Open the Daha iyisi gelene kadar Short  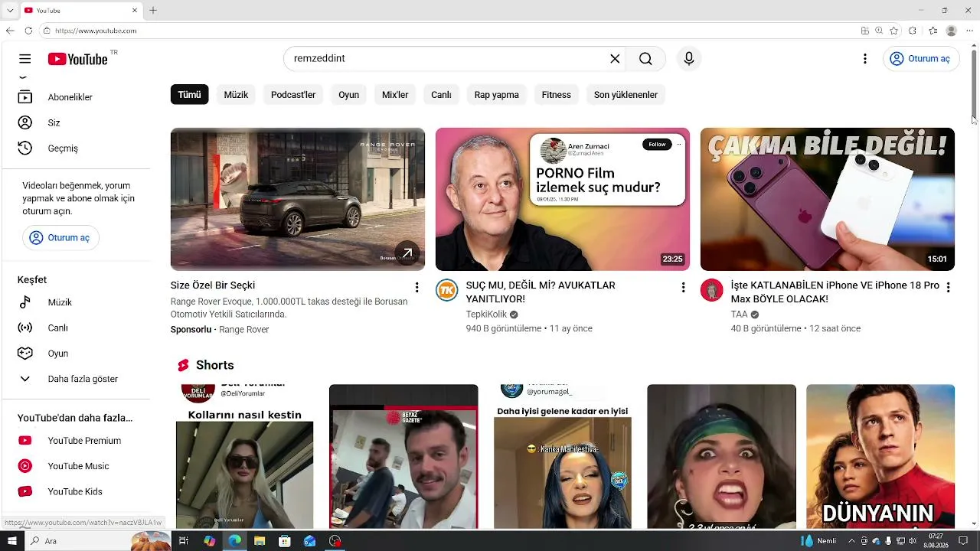click(x=563, y=457)
